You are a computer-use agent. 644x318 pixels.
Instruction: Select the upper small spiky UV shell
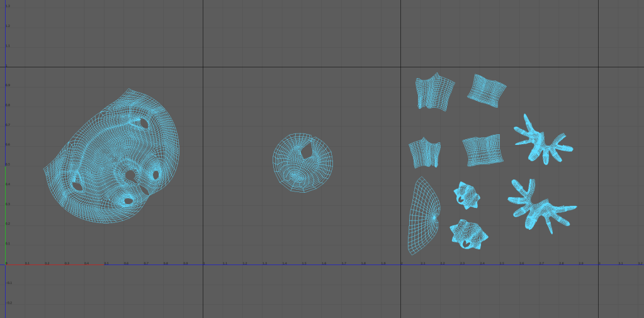point(466,195)
